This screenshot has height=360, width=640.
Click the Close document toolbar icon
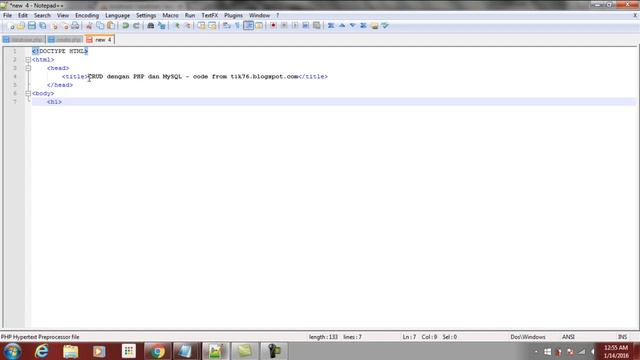[54, 26]
